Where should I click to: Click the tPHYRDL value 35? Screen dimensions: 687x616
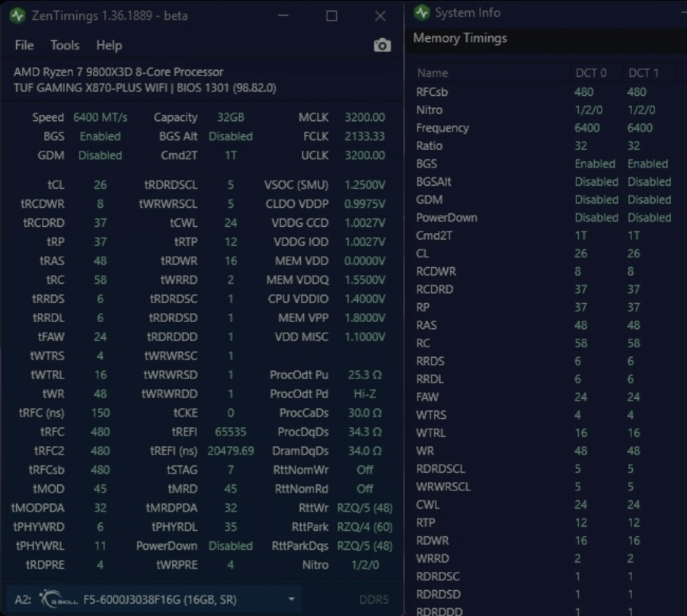231,527
